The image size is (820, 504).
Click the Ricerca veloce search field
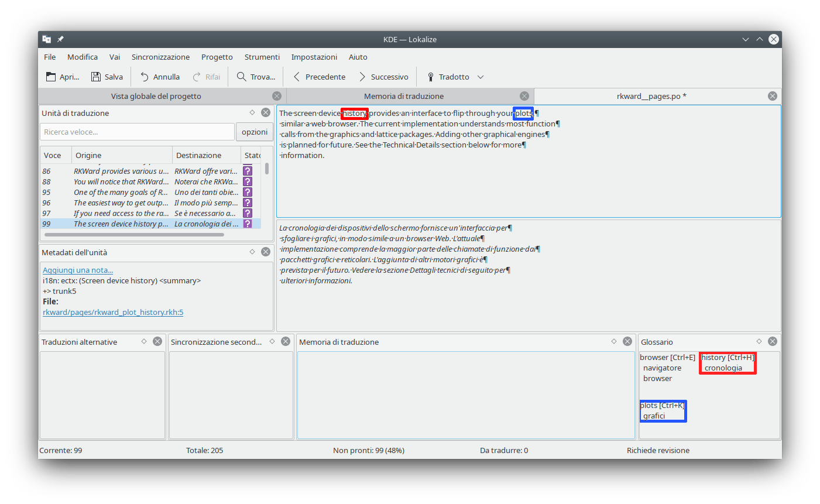(x=137, y=132)
